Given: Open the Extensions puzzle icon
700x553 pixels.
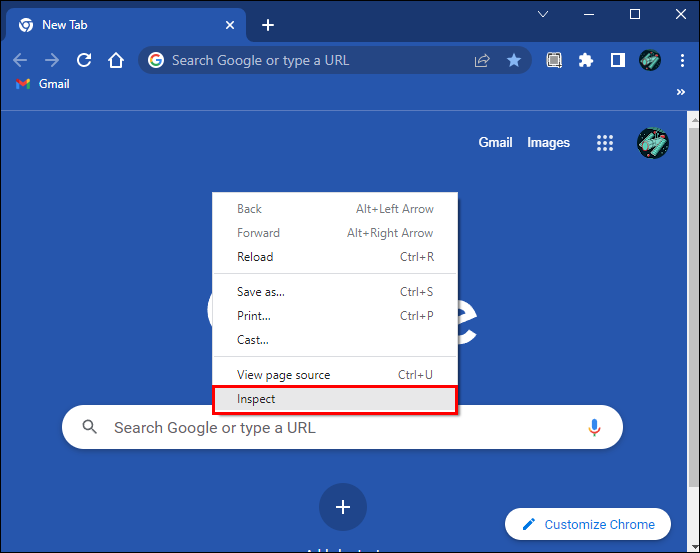Looking at the screenshot, I should [x=586, y=60].
